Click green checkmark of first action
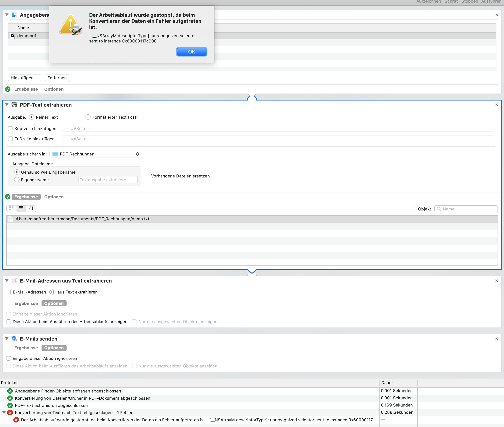Viewport: 504px width, 427px height. tap(8, 89)
